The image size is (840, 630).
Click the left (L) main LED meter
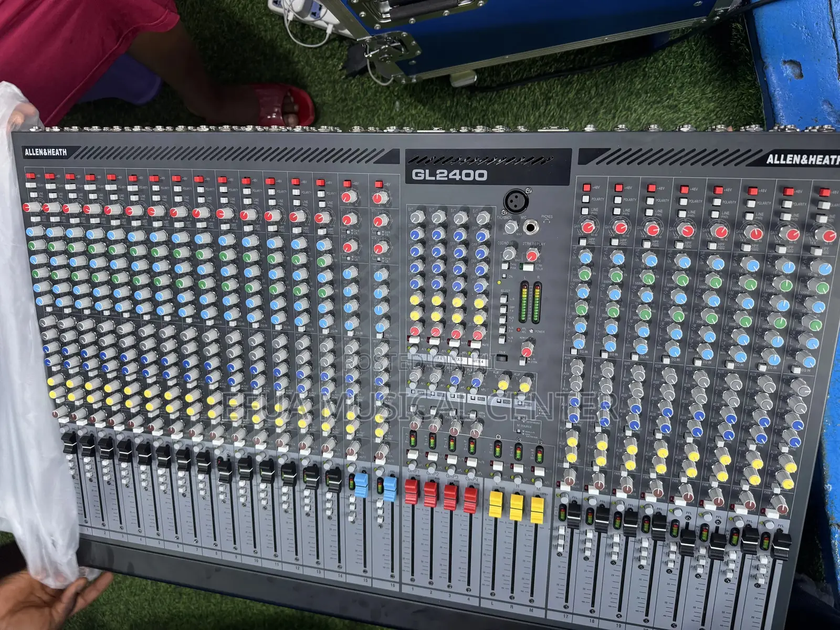[x=524, y=302]
